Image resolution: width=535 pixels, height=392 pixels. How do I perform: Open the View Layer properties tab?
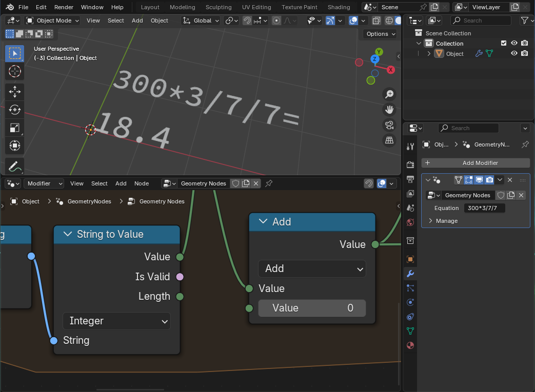click(x=410, y=193)
